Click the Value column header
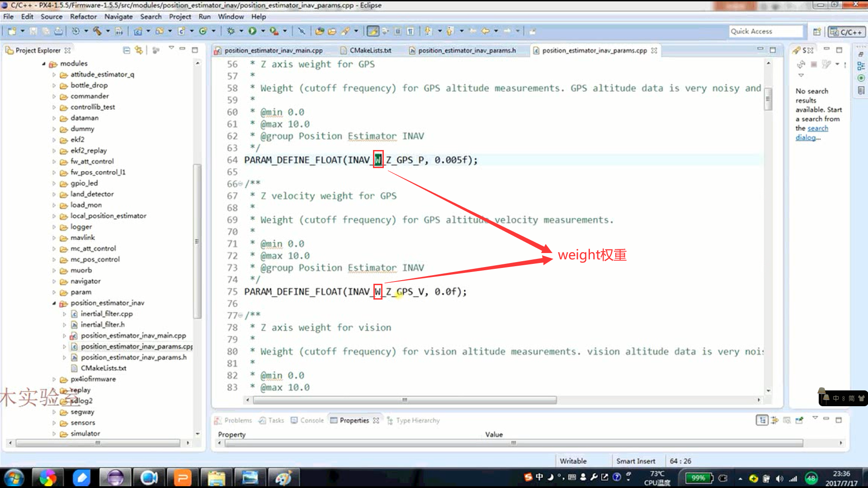 [x=494, y=434]
